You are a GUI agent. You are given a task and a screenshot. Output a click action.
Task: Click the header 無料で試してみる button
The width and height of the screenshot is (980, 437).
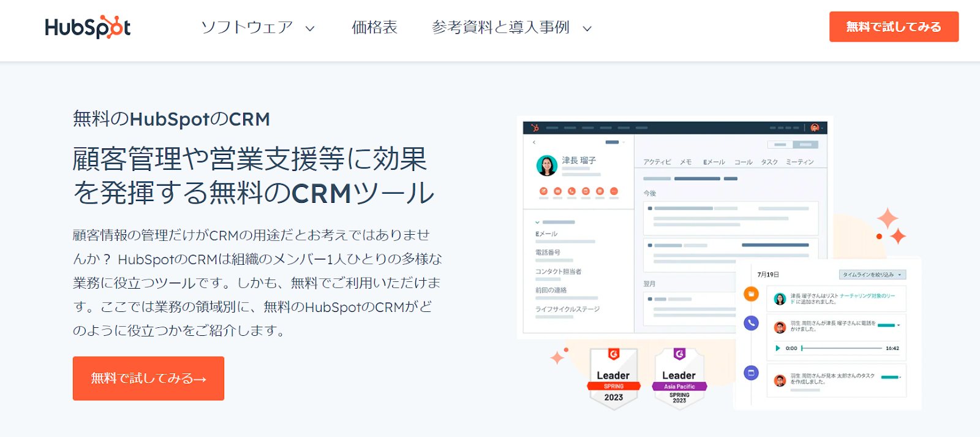point(894,27)
